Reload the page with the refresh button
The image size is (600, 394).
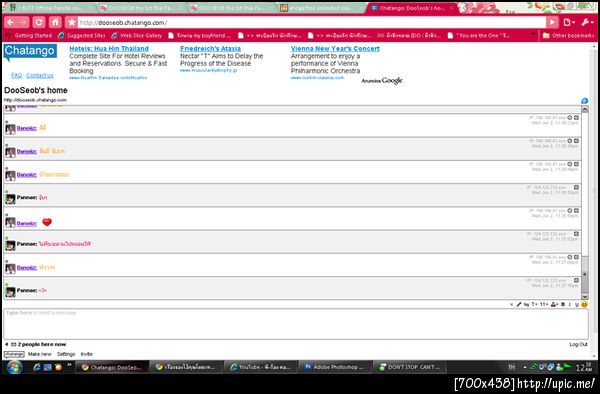[39, 23]
